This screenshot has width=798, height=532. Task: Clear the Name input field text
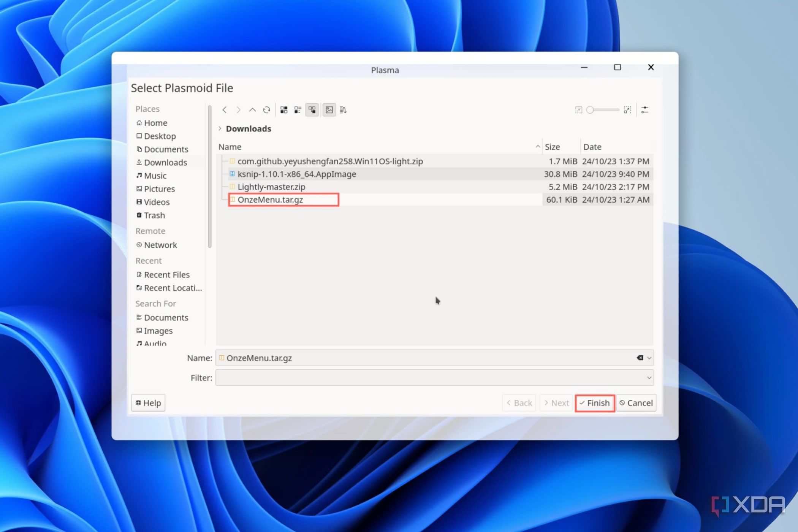click(639, 358)
